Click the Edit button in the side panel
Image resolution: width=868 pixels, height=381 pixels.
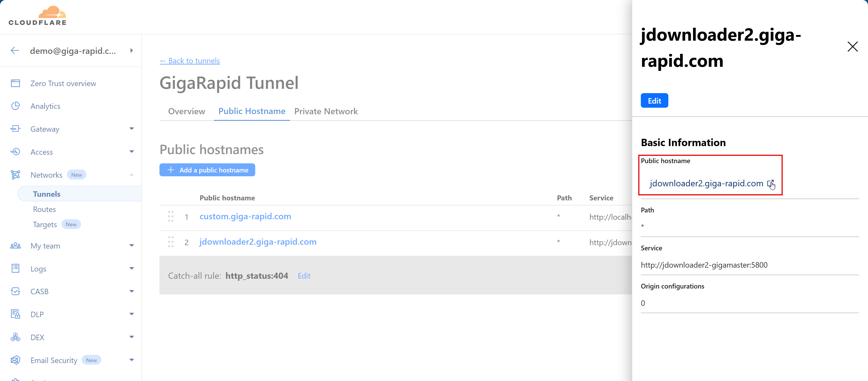click(654, 101)
